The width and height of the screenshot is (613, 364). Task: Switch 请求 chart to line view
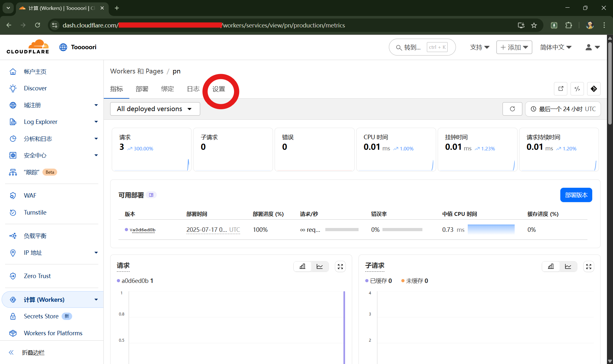(x=320, y=266)
